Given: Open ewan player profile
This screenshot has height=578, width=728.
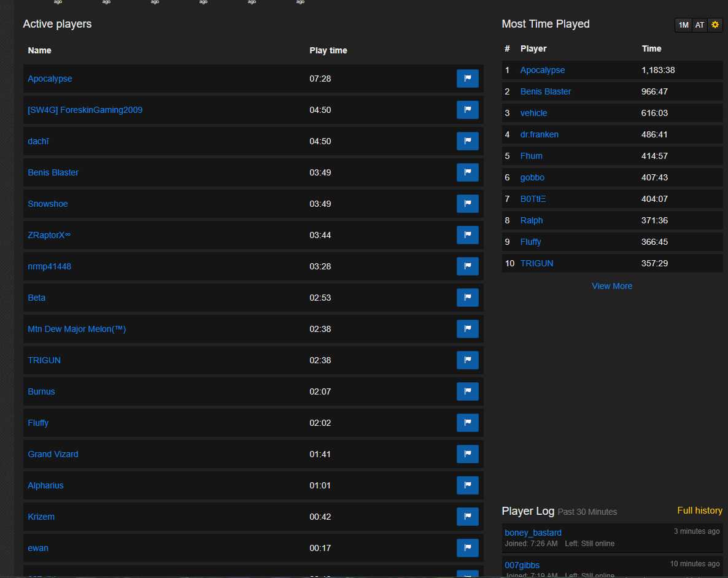Looking at the screenshot, I should [38, 548].
